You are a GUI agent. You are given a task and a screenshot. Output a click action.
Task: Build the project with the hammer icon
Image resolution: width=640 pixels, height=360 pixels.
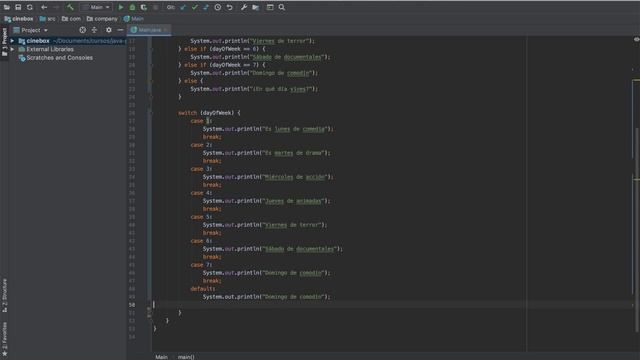click(x=70, y=7)
